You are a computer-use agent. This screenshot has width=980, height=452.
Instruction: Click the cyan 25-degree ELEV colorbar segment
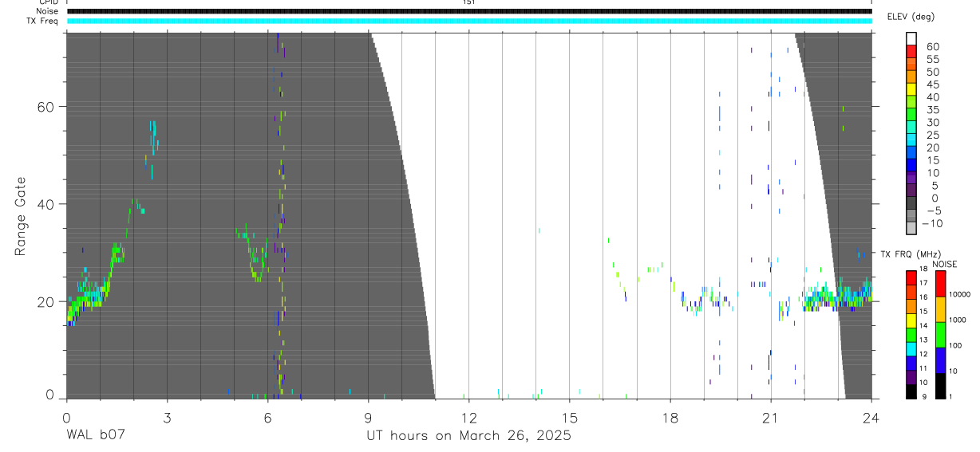point(911,140)
